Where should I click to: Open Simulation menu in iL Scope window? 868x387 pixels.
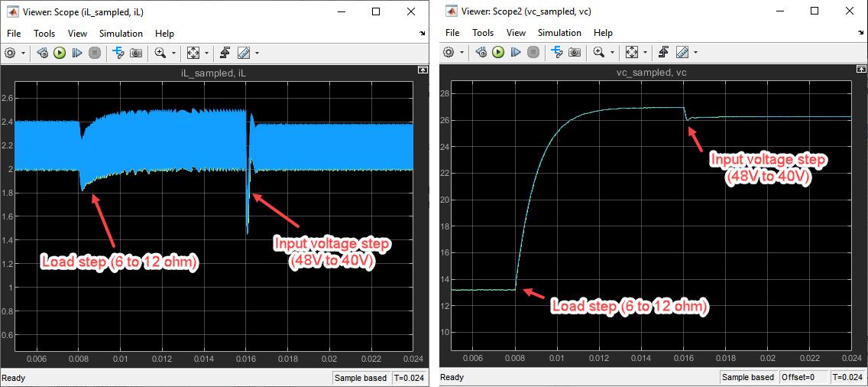click(x=121, y=34)
